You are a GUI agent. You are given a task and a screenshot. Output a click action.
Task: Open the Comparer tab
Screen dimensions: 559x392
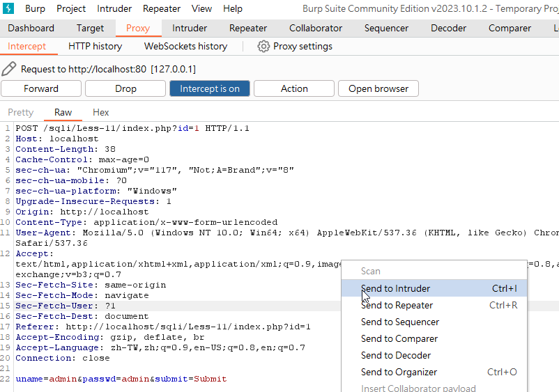pos(510,28)
